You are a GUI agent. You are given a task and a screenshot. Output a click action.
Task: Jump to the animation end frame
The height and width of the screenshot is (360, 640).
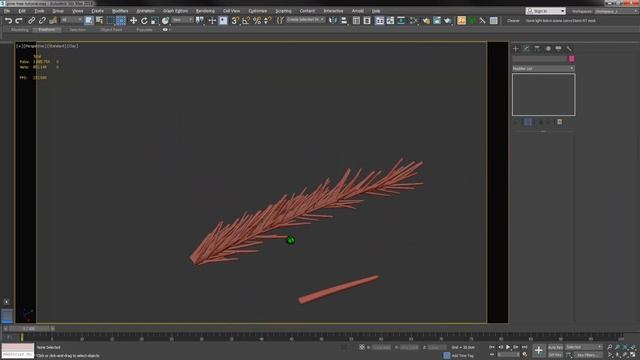coord(524,347)
